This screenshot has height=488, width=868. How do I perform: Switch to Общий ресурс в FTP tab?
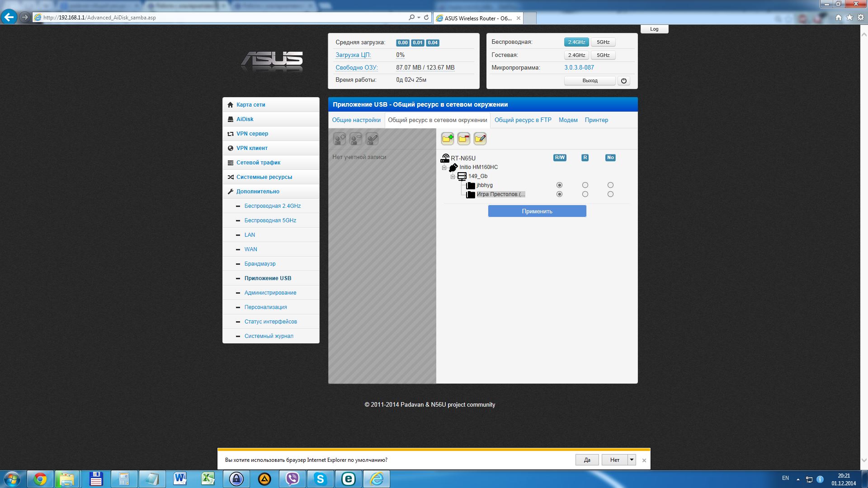[523, 120]
